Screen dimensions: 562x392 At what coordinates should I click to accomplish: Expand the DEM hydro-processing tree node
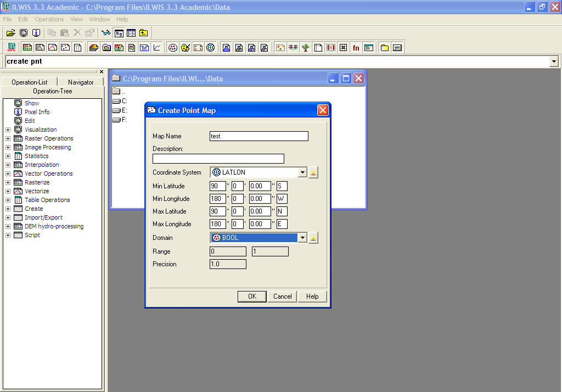(x=8, y=226)
